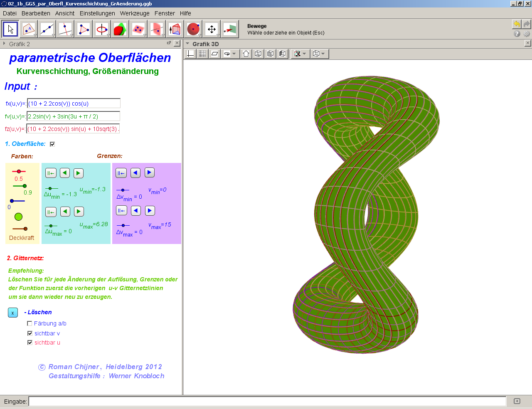Open the Werkzeuge menu
The width and height of the screenshot is (532, 409).
pyautogui.click(x=135, y=13)
